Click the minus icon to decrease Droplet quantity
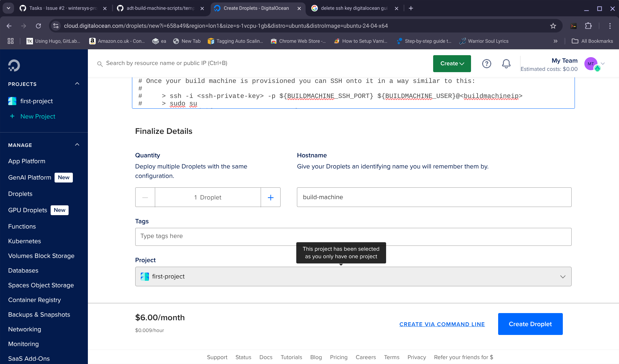Image resolution: width=619 pixels, height=364 pixels. 145,198
